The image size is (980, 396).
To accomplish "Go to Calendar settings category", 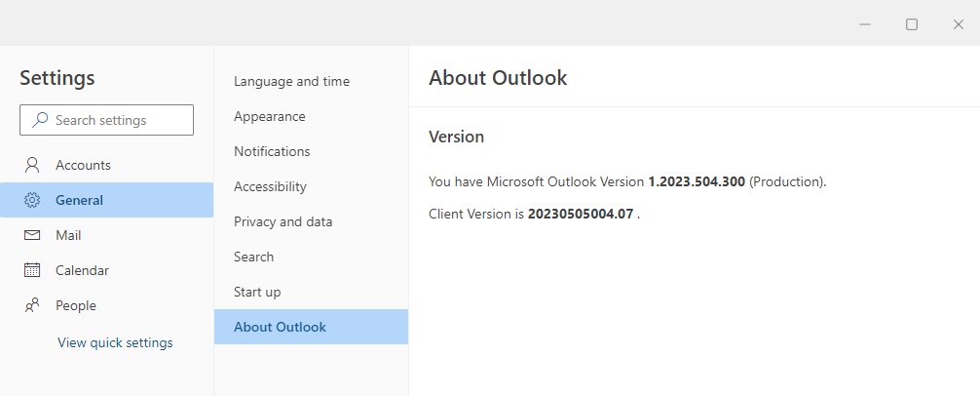I will tap(106, 270).
